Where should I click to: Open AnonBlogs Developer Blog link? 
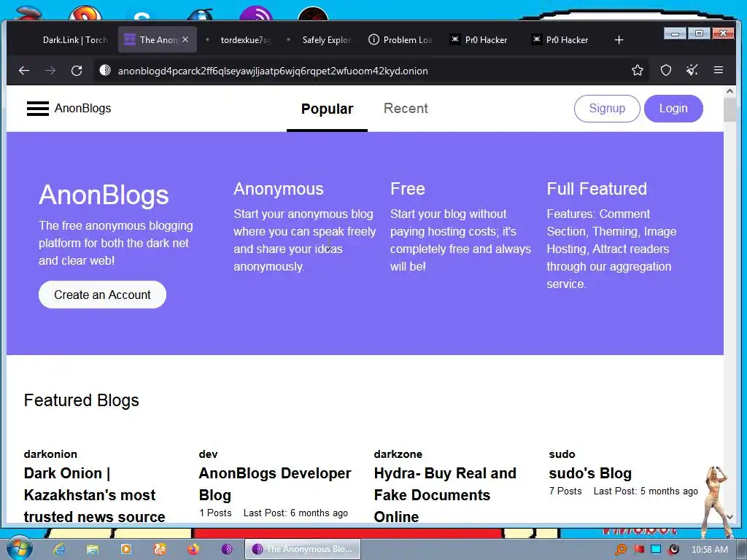click(275, 484)
